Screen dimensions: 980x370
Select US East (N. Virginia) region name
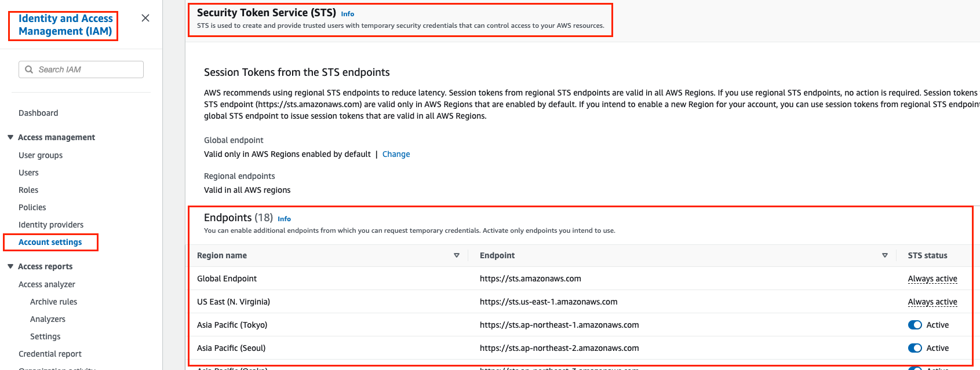tap(234, 302)
